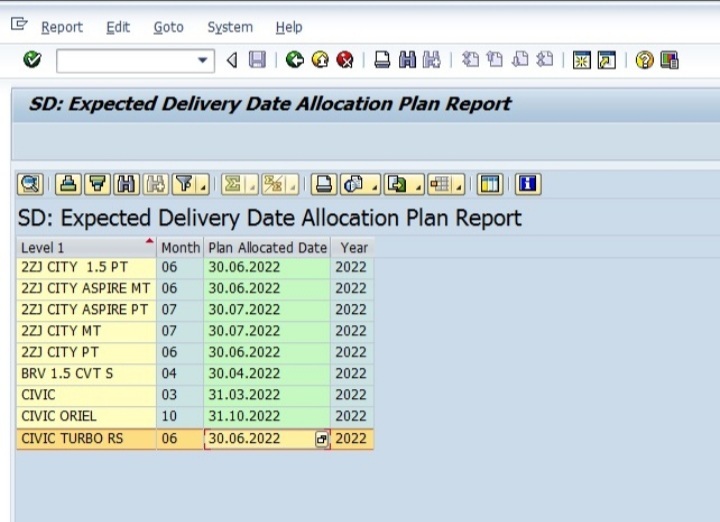This screenshot has height=522, width=720.
Task: Click the Choose Layout grid icon
Action: point(440,184)
